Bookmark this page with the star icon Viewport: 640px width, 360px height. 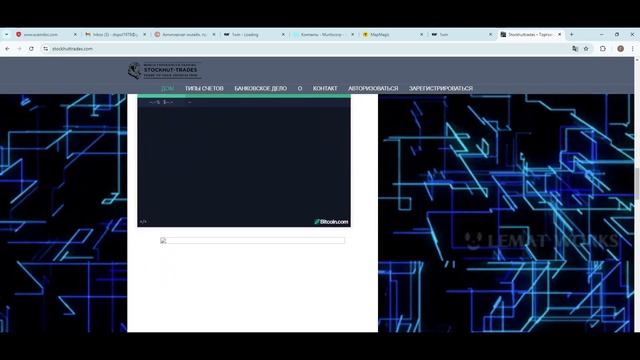[586, 49]
